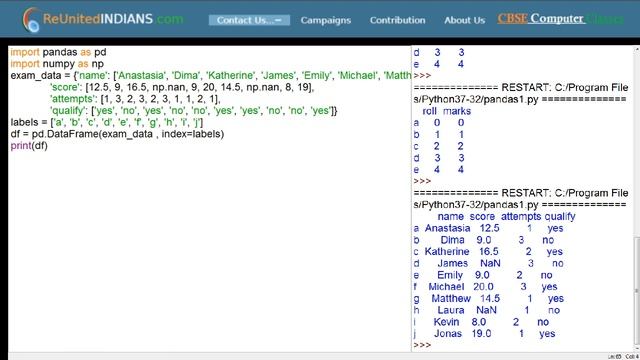
Task: Click the 'import pandas as pd' line
Action: pos(58,52)
